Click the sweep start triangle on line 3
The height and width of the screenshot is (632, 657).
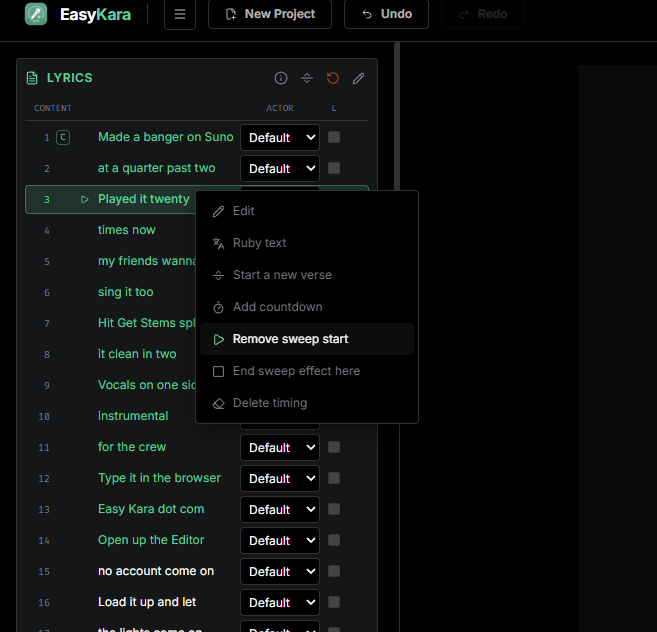pyautogui.click(x=84, y=199)
